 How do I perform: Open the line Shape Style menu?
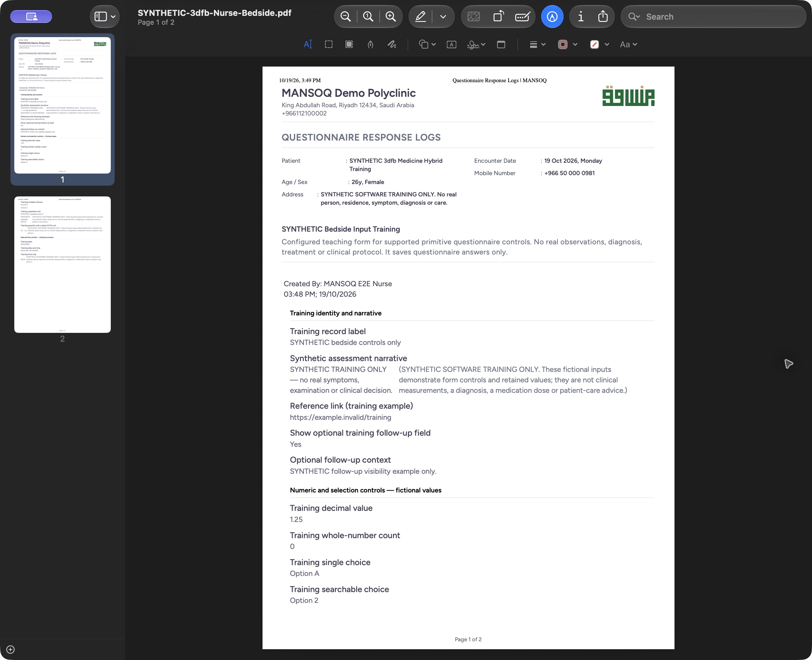pos(537,44)
